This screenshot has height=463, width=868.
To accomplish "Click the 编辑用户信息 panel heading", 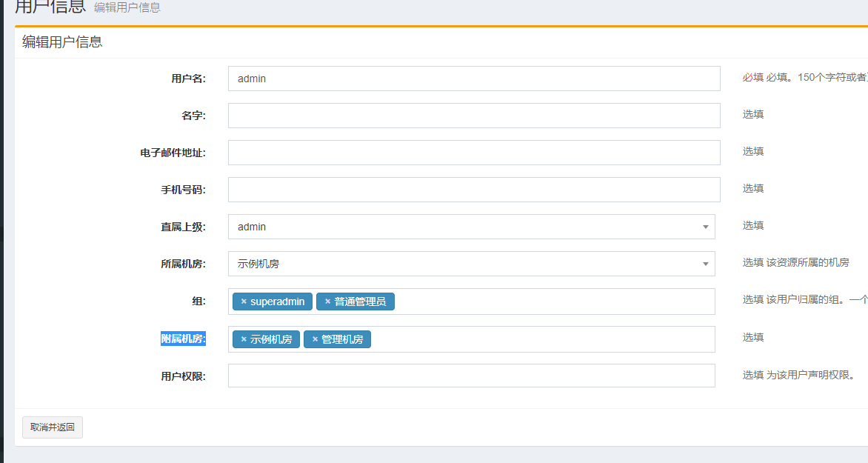I will [62, 42].
